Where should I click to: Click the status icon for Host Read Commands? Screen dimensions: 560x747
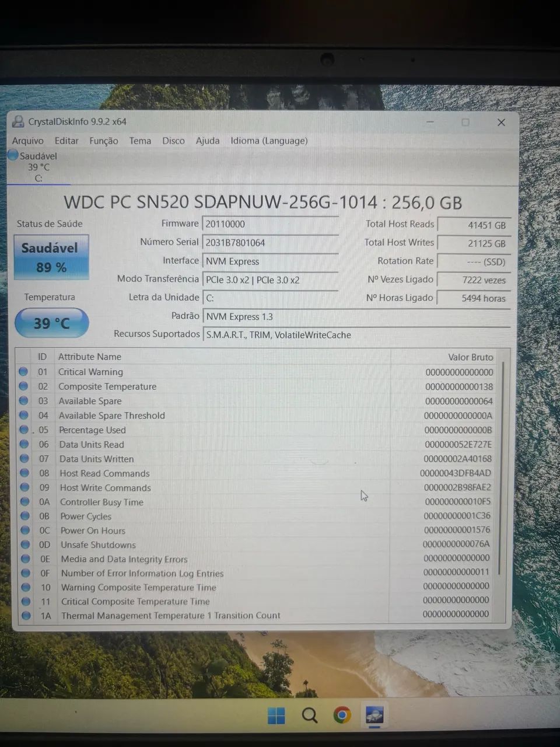click(x=24, y=473)
